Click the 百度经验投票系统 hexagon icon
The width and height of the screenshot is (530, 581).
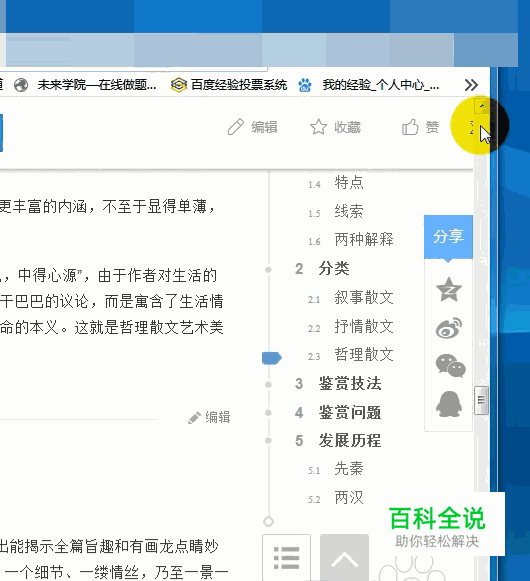coord(178,85)
